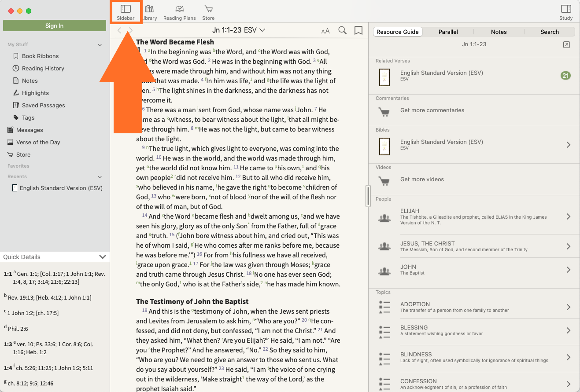This screenshot has width=580, height=392.
Task: Click the BLESSING topic list icon
Action: pyautogui.click(x=384, y=332)
